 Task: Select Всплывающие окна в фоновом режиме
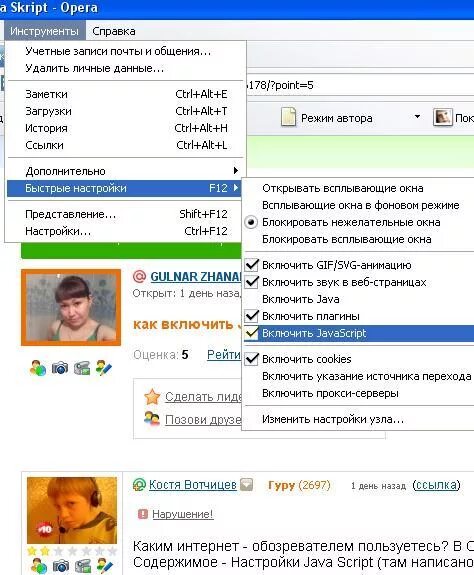point(359,205)
